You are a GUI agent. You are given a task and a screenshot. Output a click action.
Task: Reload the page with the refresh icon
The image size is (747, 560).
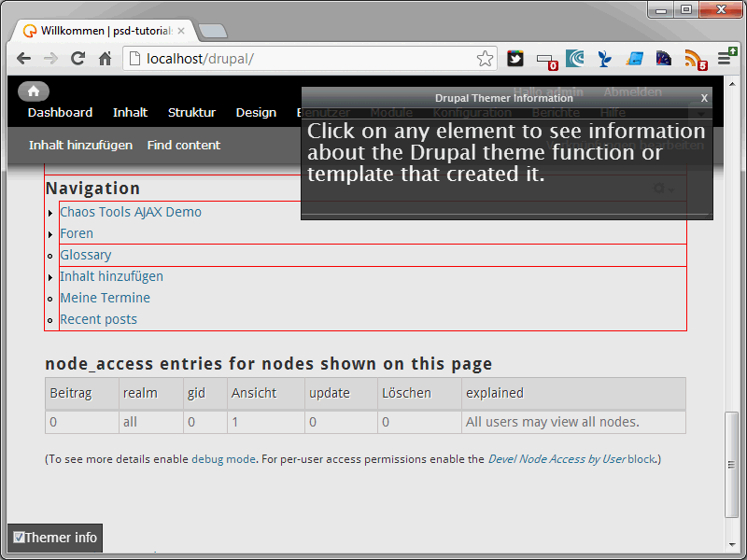tap(78, 59)
